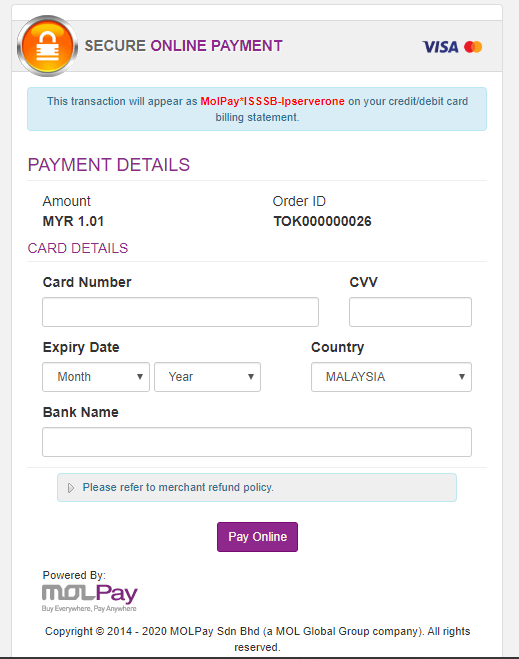Expand the merchant refund policy section
The height and width of the screenshot is (659, 519).
point(257,488)
